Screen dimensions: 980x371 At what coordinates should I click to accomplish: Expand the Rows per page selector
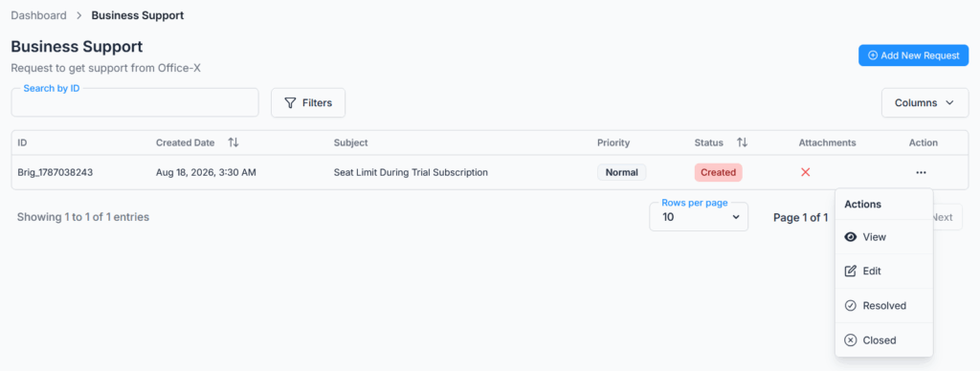pos(699,217)
